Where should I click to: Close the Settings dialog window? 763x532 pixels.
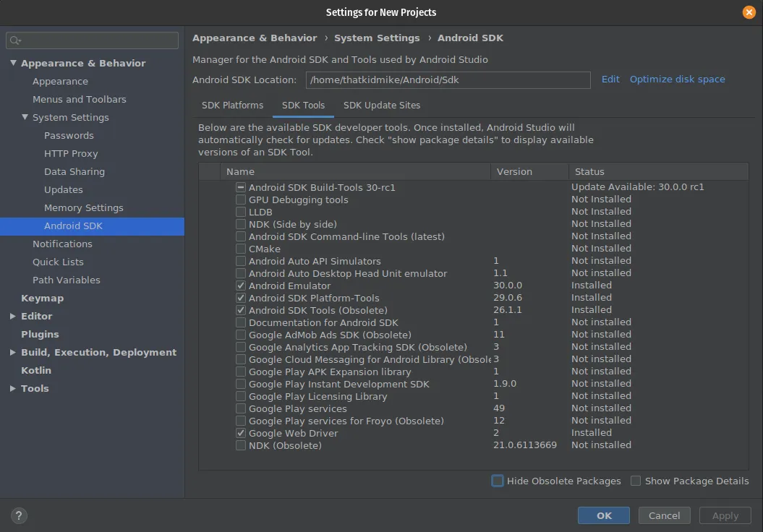tap(749, 12)
